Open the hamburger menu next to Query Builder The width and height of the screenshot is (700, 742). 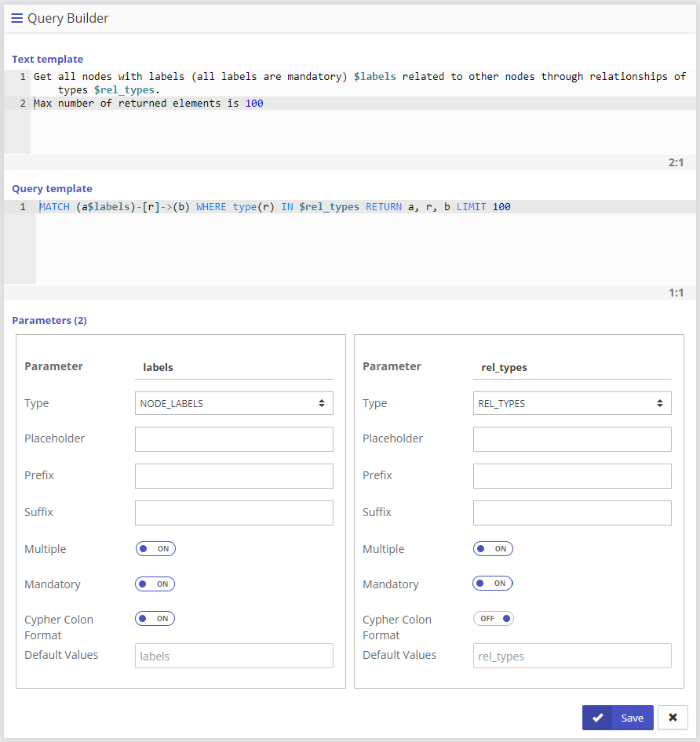(16, 18)
